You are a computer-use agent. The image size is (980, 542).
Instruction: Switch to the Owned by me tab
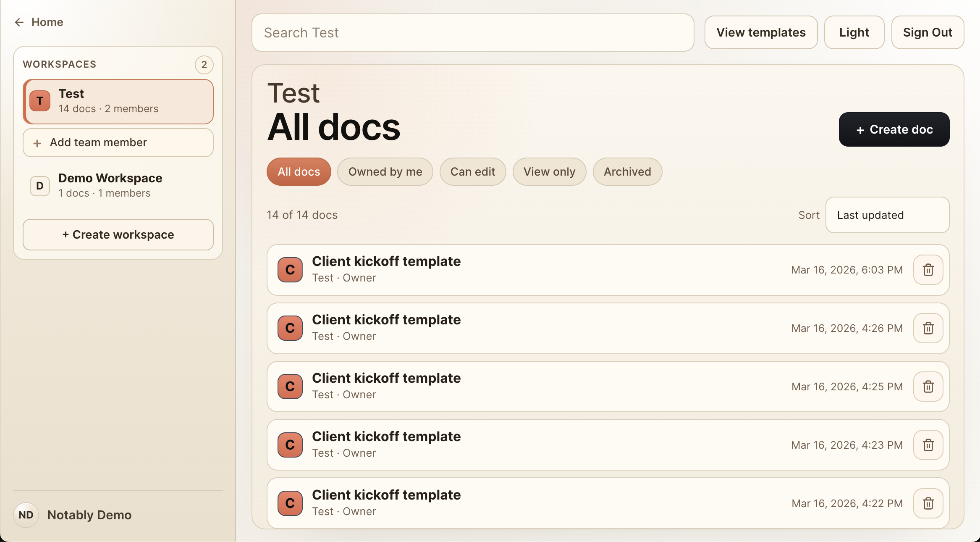[x=385, y=171]
